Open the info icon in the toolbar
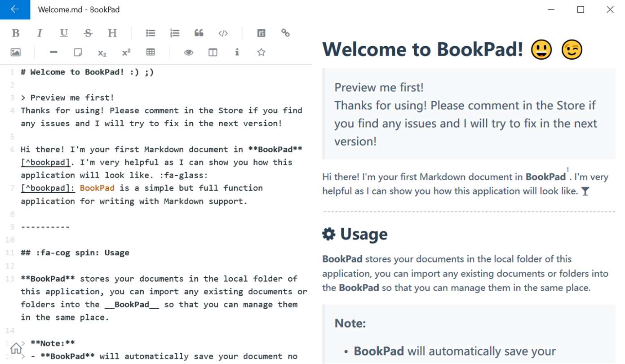Viewport: 625px width, 364px height. 237,52
